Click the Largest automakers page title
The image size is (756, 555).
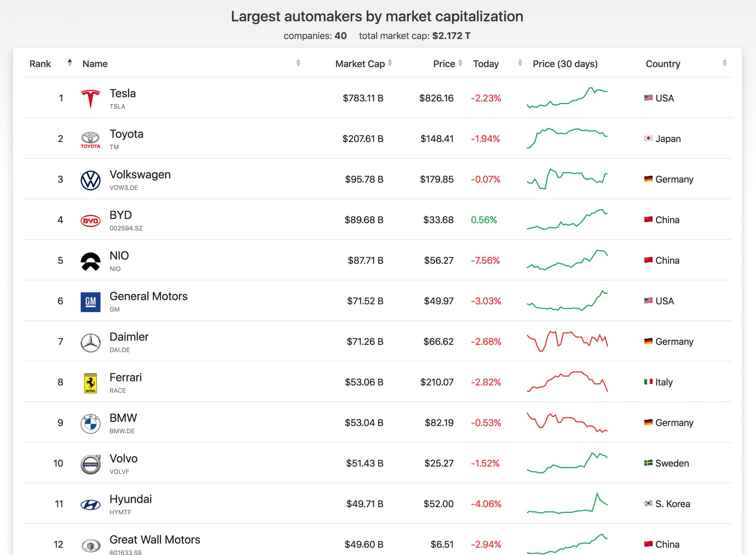(377, 16)
